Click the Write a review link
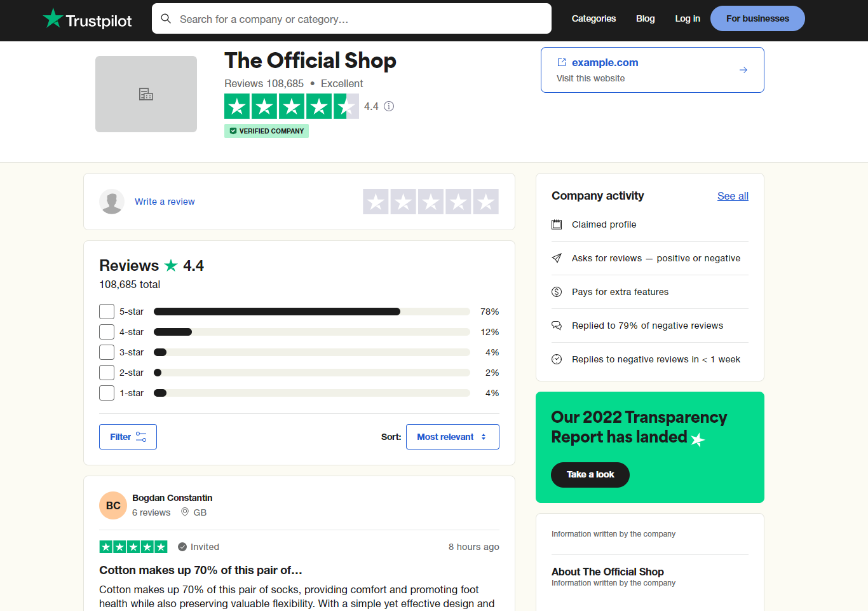 pyautogui.click(x=165, y=202)
